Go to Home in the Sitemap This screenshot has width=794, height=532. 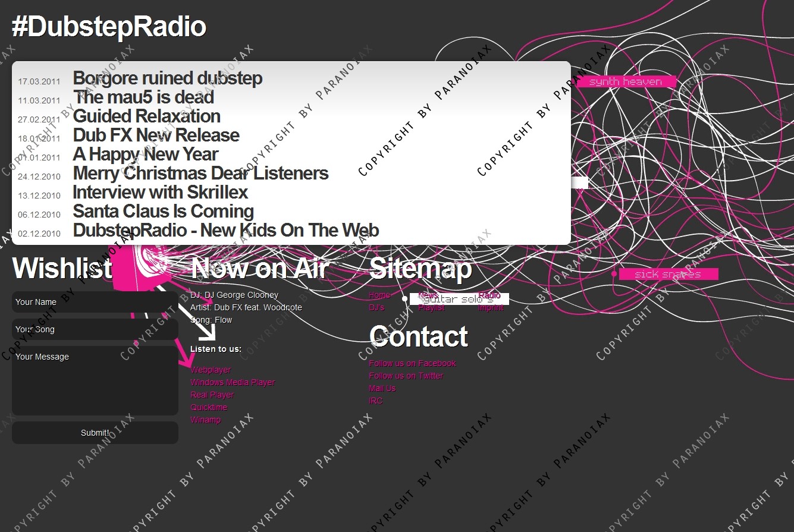click(379, 295)
